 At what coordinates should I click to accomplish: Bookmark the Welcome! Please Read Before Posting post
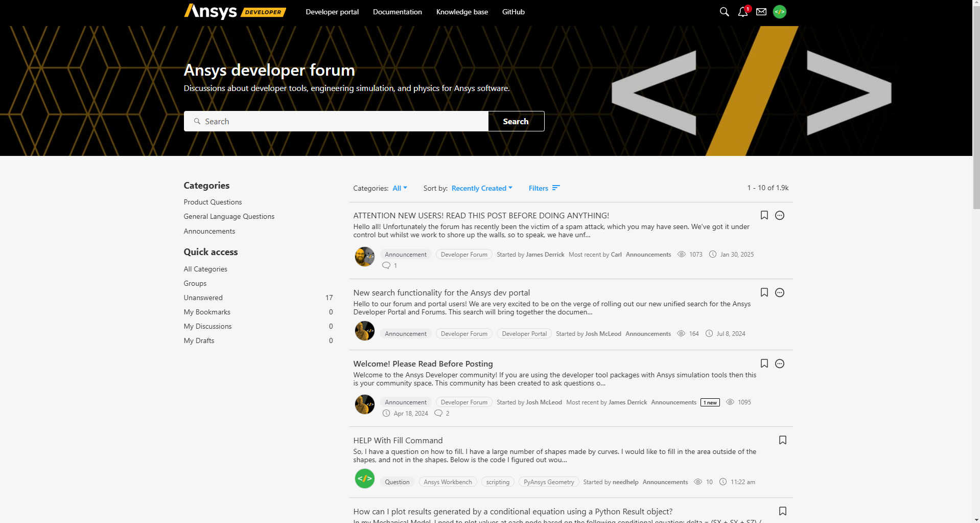pyautogui.click(x=764, y=363)
